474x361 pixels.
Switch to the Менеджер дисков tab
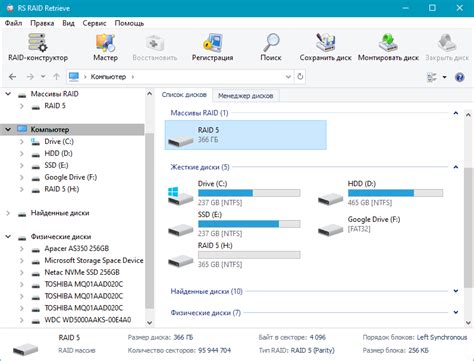(x=246, y=96)
